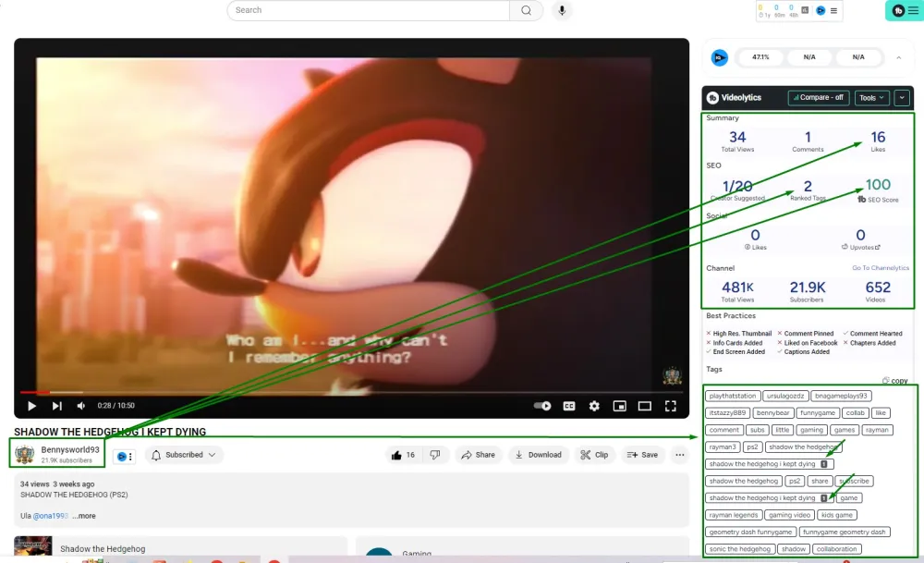Dislike the video thumbs down

tap(435, 455)
